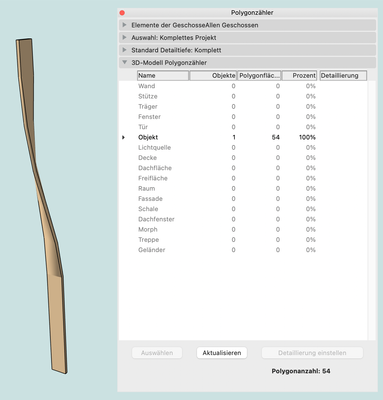Select the Tür row
Image resolution: width=383 pixels, height=400 pixels.
(x=243, y=127)
